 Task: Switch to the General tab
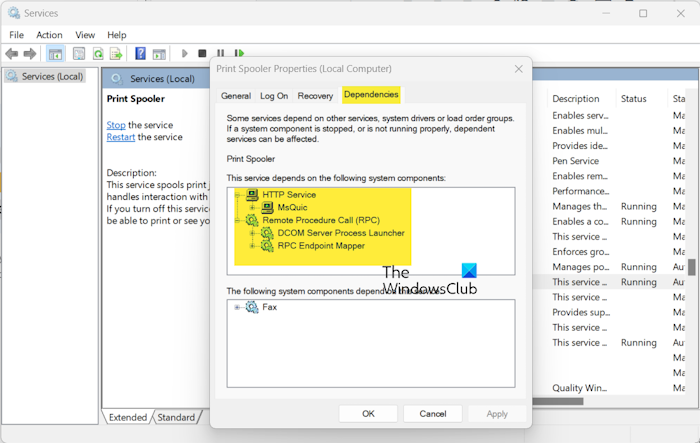point(236,96)
